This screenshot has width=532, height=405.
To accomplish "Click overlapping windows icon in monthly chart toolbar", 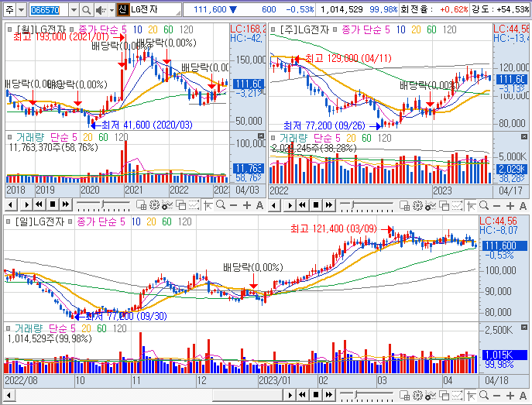I will tap(181, 205).
